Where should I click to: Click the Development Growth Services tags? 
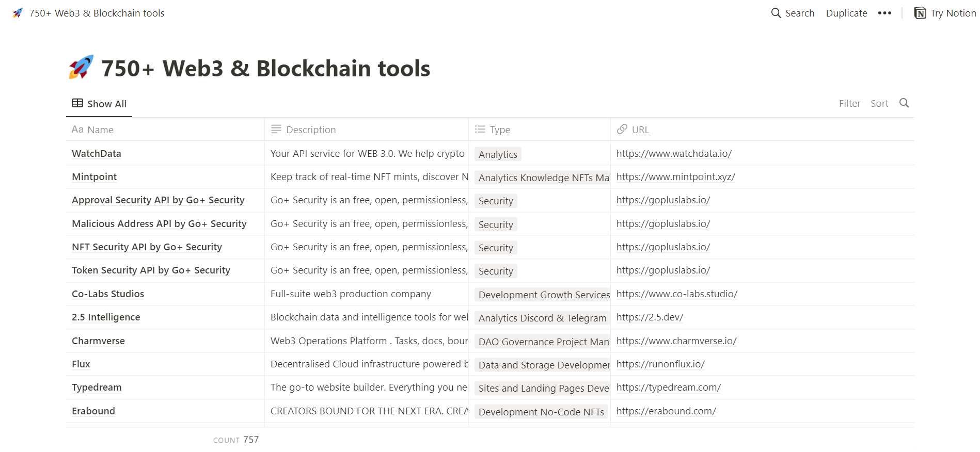[x=542, y=295]
